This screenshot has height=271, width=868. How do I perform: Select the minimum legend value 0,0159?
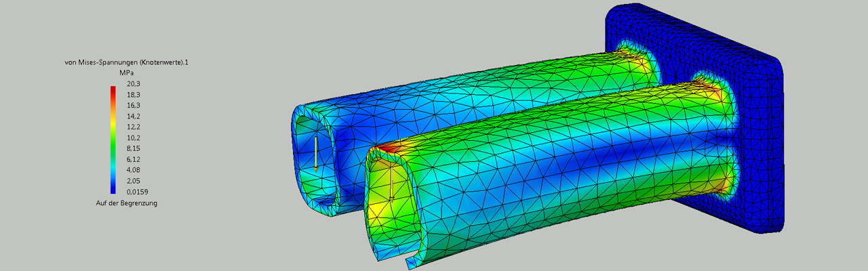point(136,192)
